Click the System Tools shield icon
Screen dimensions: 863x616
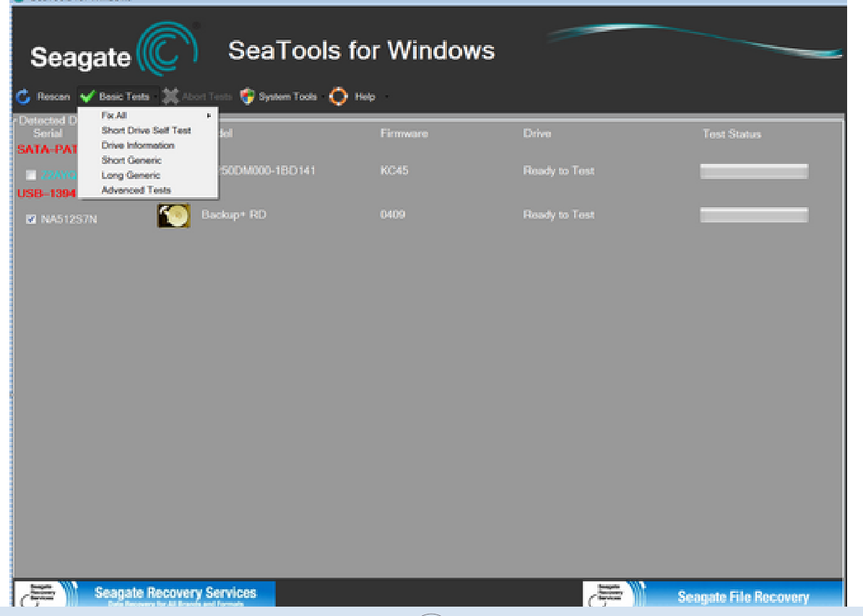[x=248, y=97]
